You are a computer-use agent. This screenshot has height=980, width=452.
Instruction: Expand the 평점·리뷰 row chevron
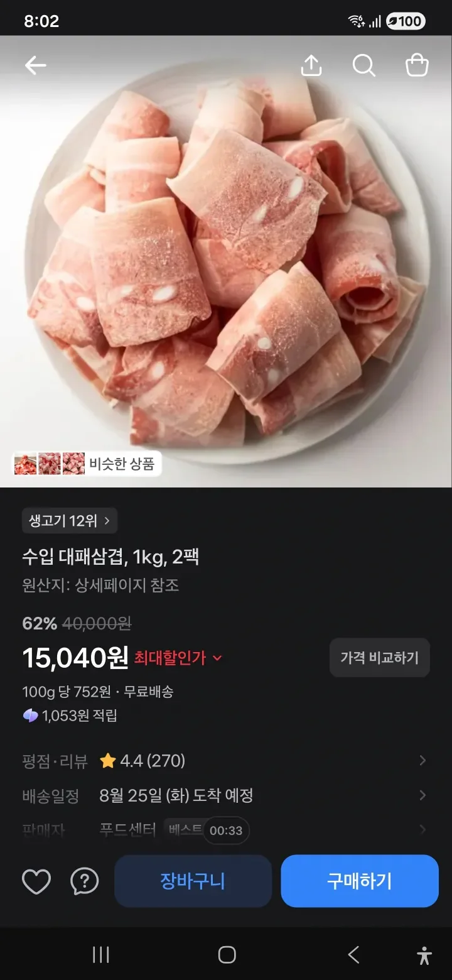point(422,761)
